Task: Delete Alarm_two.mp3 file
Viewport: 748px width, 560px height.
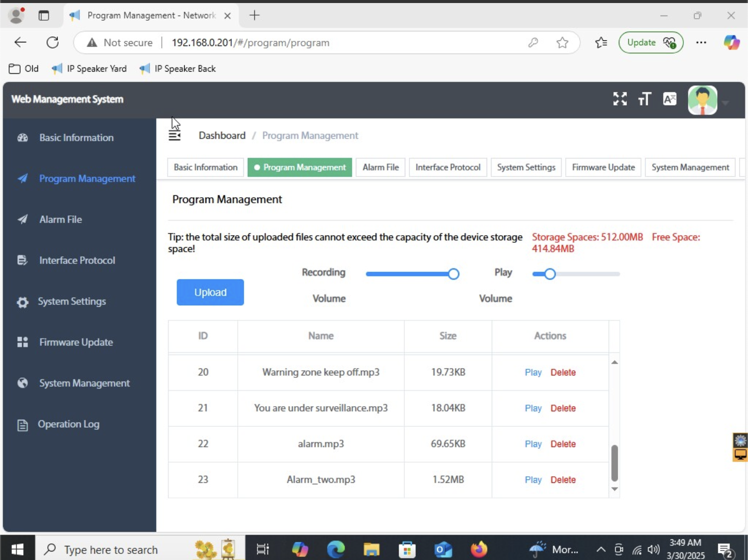Action: 563,480
